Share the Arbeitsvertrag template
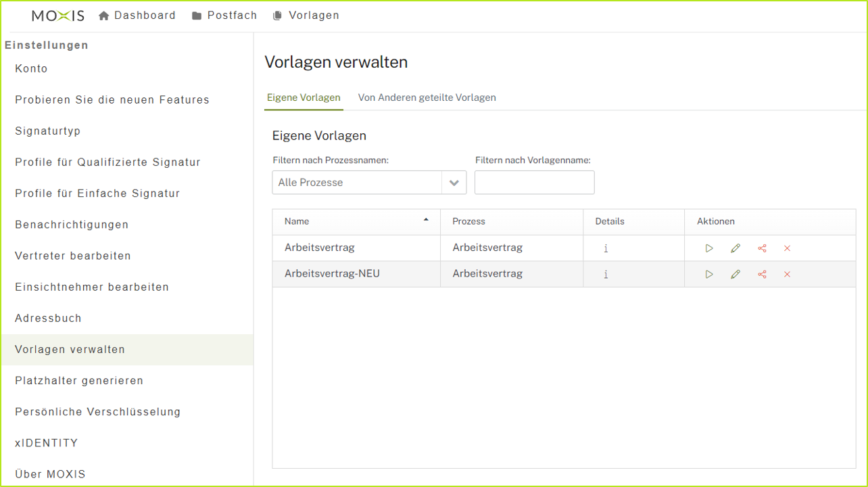 click(x=762, y=248)
